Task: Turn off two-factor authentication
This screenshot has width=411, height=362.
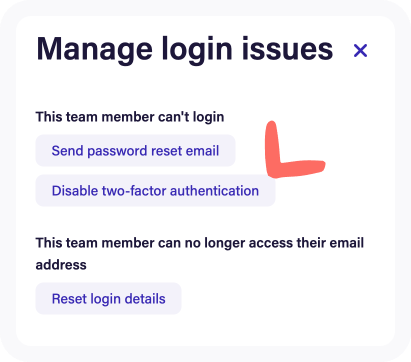Action: (155, 191)
